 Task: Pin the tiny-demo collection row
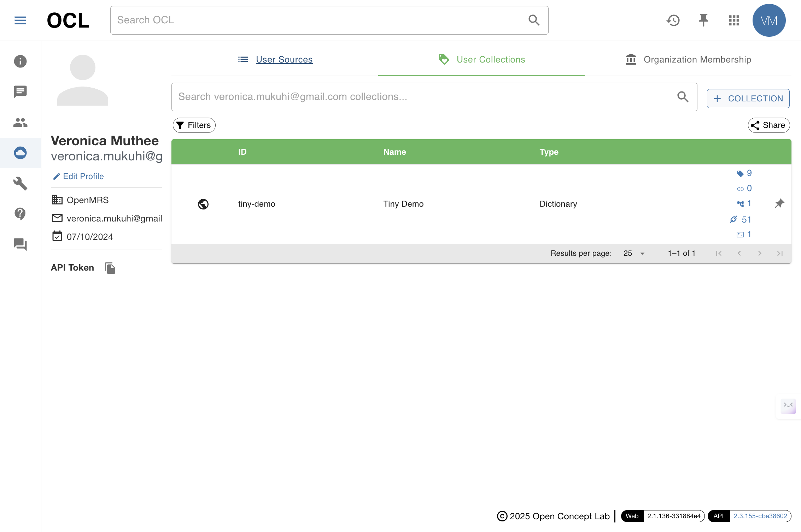point(779,203)
